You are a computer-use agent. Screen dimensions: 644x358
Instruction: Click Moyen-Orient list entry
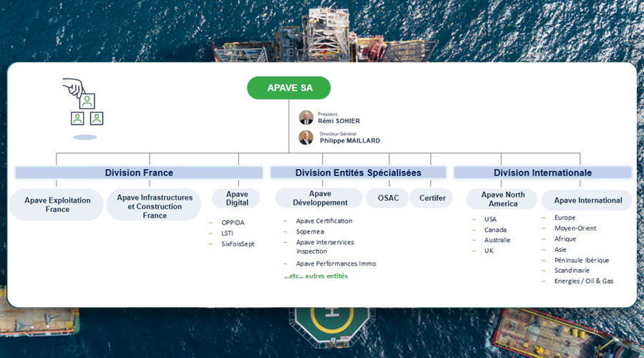tap(575, 228)
